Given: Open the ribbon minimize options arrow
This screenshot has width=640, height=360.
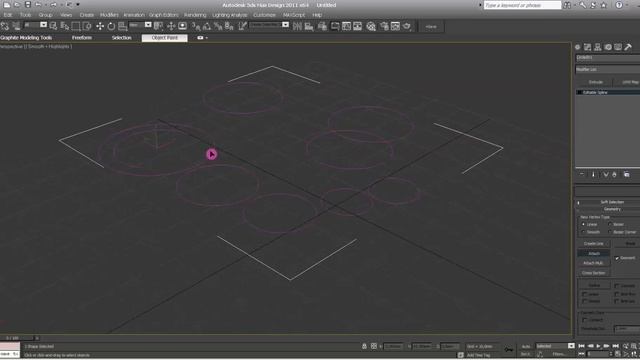Looking at the screenshot, I should (207, 38).
